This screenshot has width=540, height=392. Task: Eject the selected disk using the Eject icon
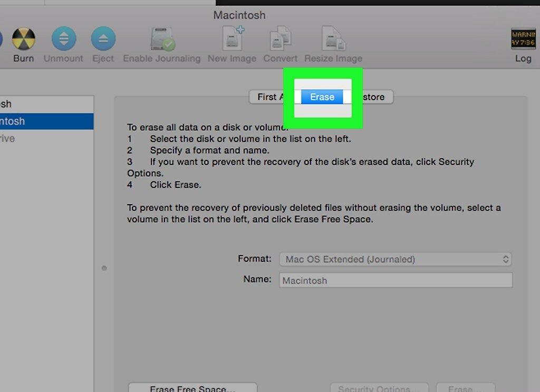(x=103, y=39)
